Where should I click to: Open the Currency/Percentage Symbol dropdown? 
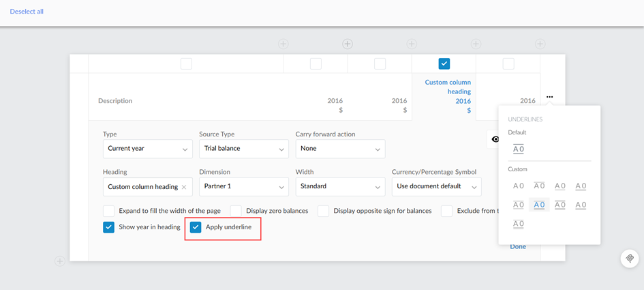436,186
